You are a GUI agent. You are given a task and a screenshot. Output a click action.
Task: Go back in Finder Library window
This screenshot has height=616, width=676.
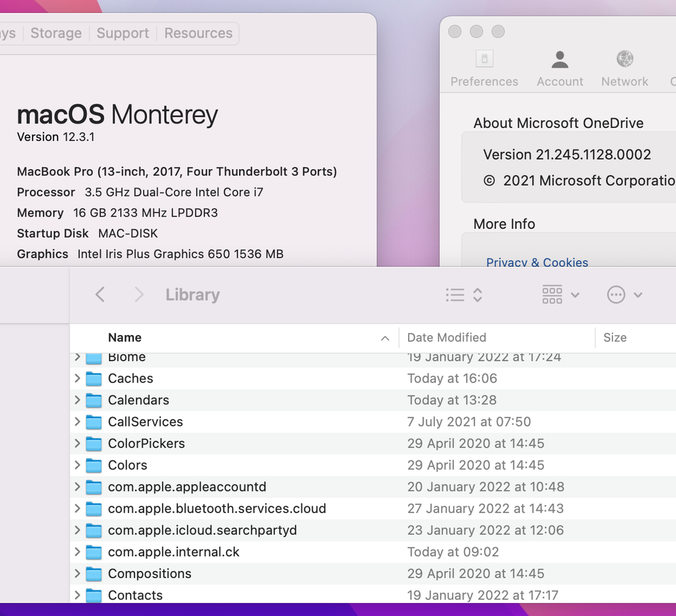(x=100, y=294)
